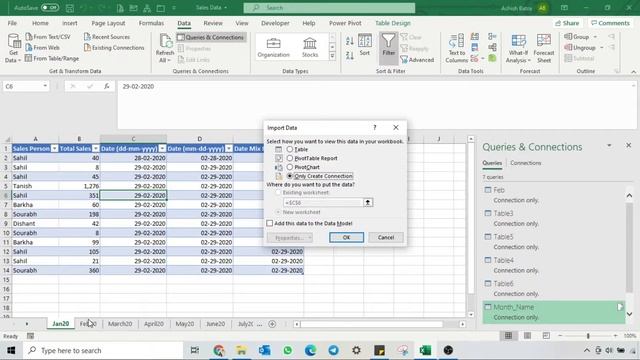This screenshot has width=640, height=360.
Task: Open the Sort dialog
Action: click(x=364, y=45)
